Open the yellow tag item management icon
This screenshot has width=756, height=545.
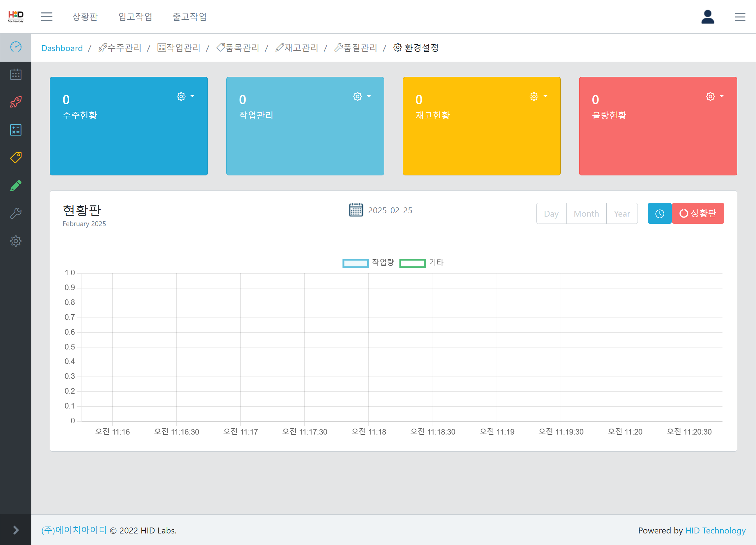point(16,158)
